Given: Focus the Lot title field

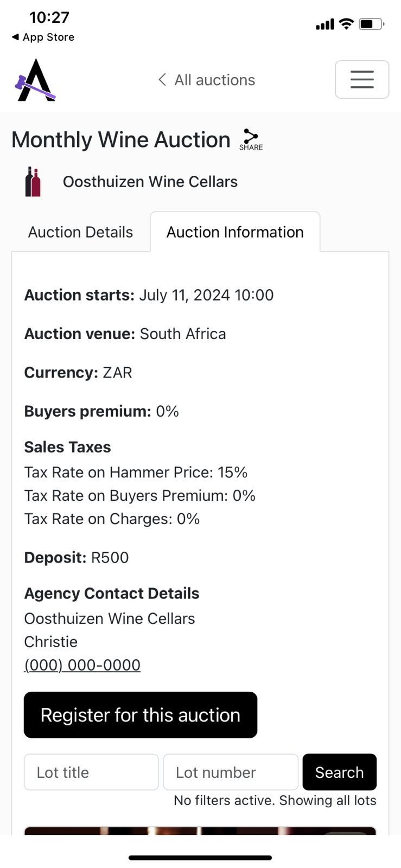Looking at the screenshot, I should 91,772.
